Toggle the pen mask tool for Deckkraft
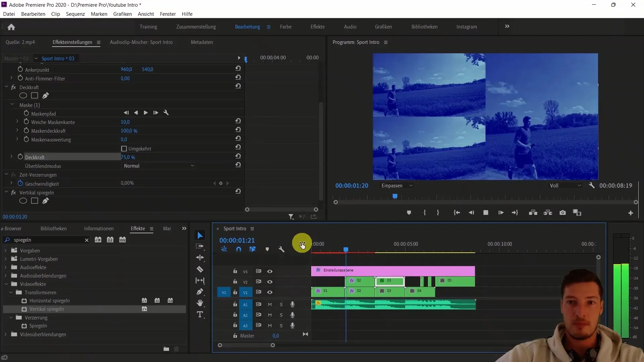The width and height of the screenshot is (644, 362). click(x=46, y=96)
